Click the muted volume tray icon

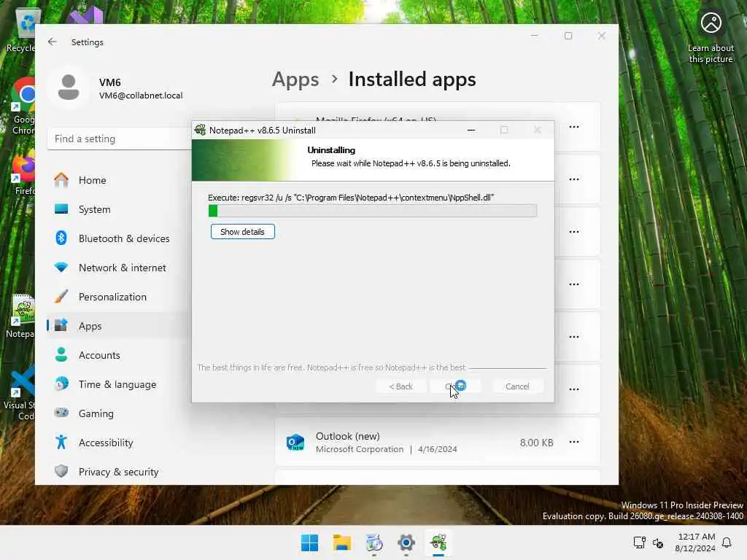coord(658,542)
